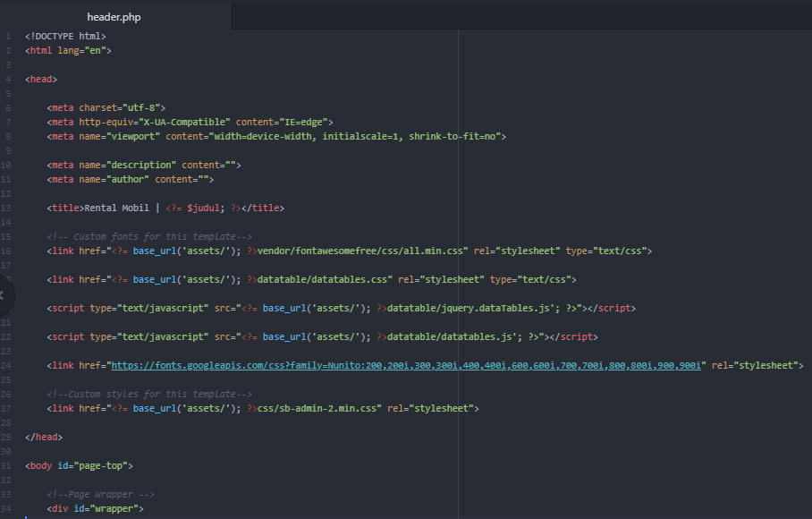Click line number 13 in the gutter
This screenshot has width=812, height=519.
pos(5,208)
